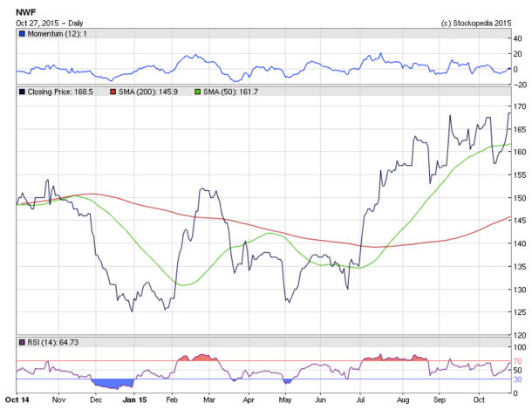Click the 'Oct 14' x-axis label

(x=17, y=400)
